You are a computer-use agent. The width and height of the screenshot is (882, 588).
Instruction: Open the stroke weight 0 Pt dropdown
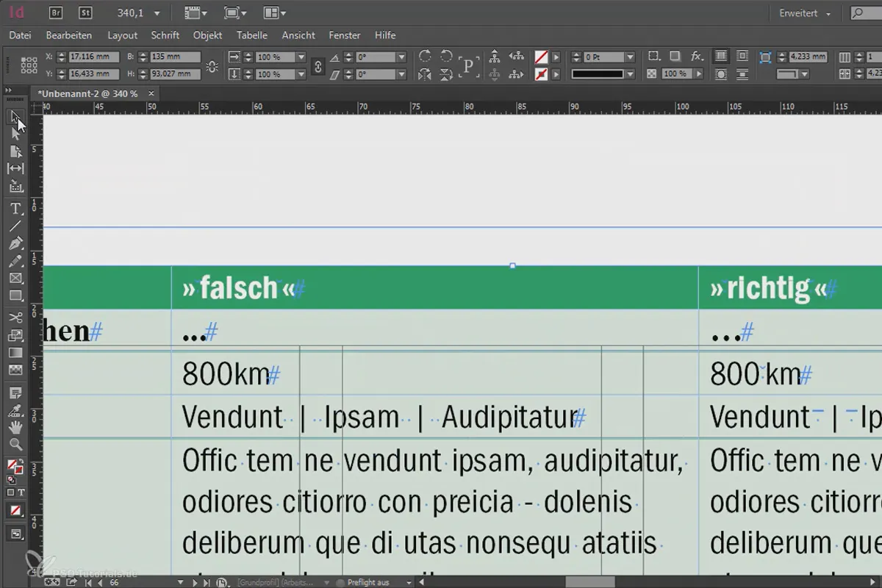[630, 57]
